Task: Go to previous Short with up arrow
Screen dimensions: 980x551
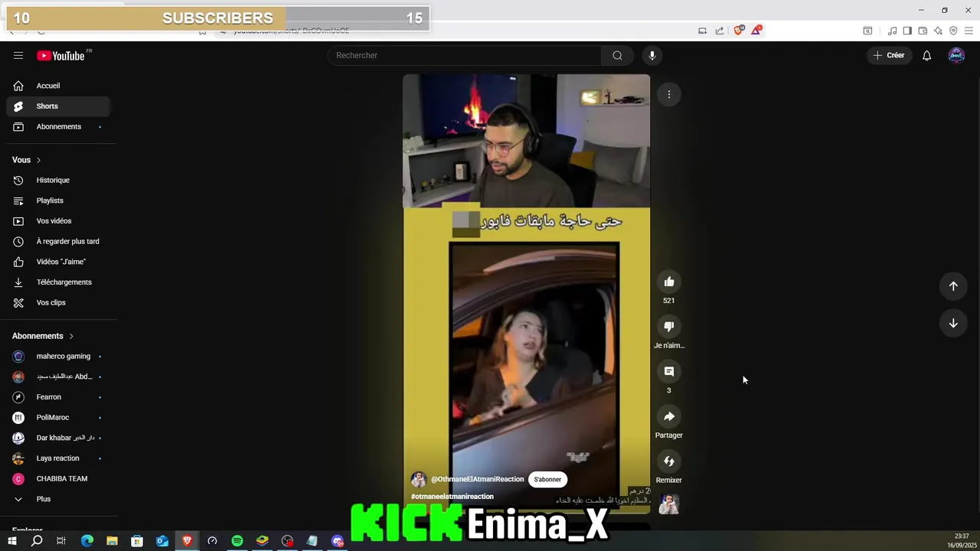Action: click(953, 286)
